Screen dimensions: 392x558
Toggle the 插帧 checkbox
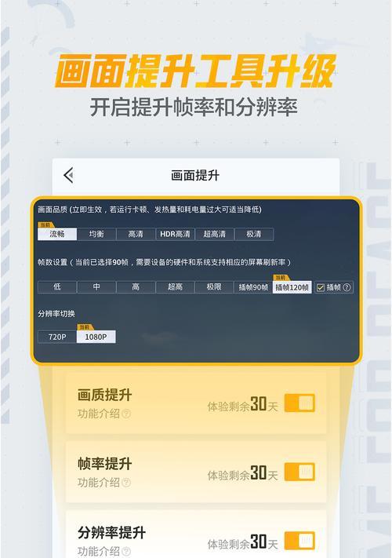[320, 287]
